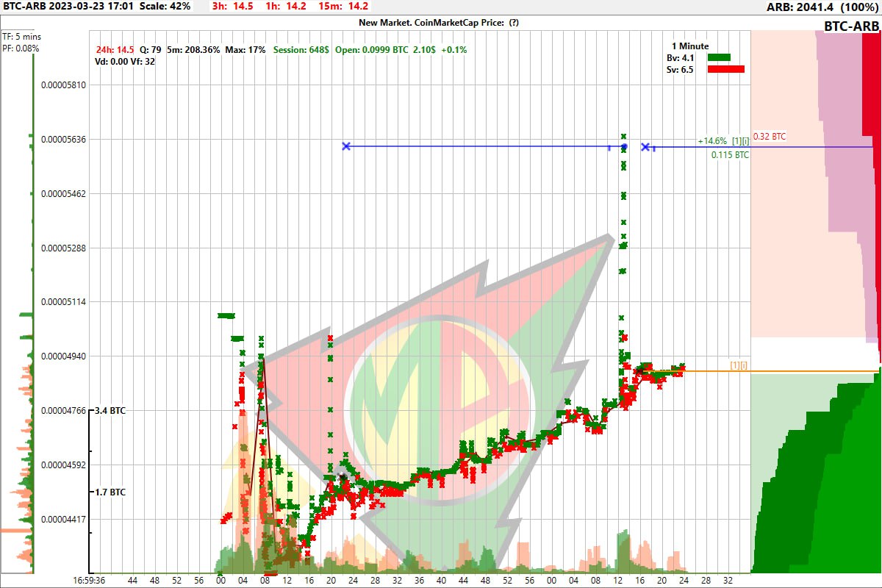Select the red Sv volume swatch

point(725,69)
